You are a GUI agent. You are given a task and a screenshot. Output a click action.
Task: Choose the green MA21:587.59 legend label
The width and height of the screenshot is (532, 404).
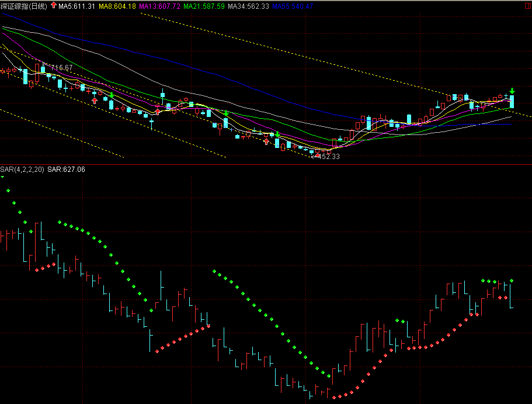204,6
